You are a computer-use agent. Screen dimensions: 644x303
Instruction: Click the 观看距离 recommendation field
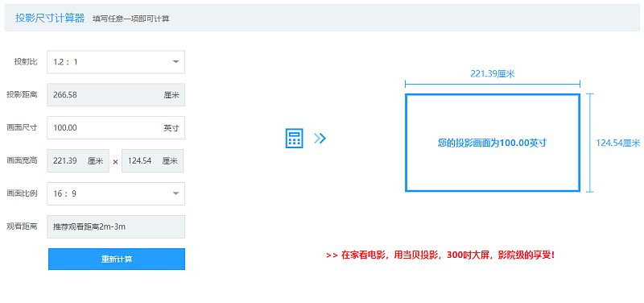[x=116, y=226]
